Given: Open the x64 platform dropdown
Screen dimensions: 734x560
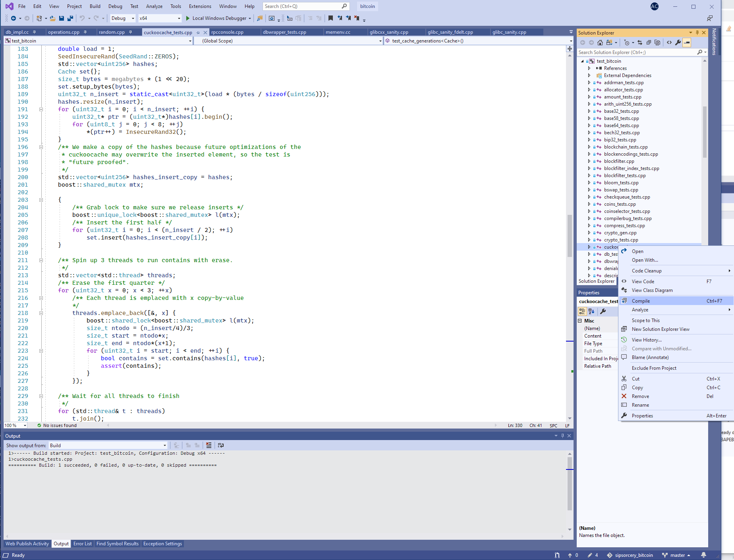Looking at the screenshot, I should pos(178,18).
